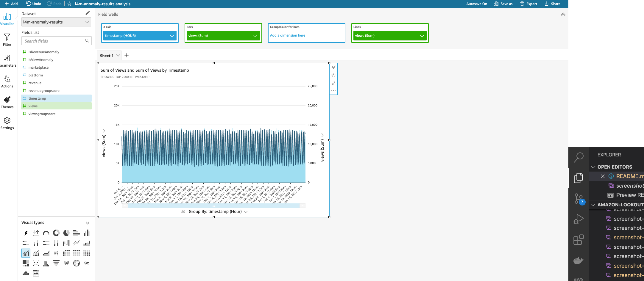This screenshot has width=644, height=281.
Task: Select the funnel chart visual type
Action: click(56, 263)
